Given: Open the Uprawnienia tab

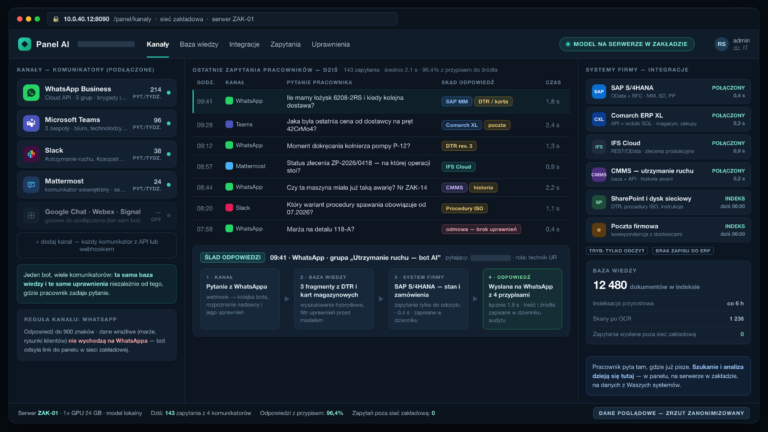Looking at the screenshot, I should (x=331, y=44).
